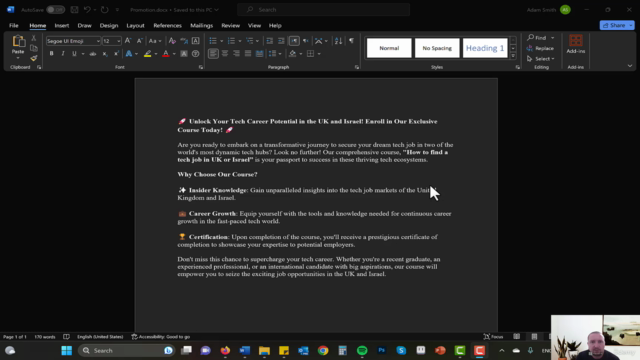
Task: Switch to the Layout tab
Action: 135,25
